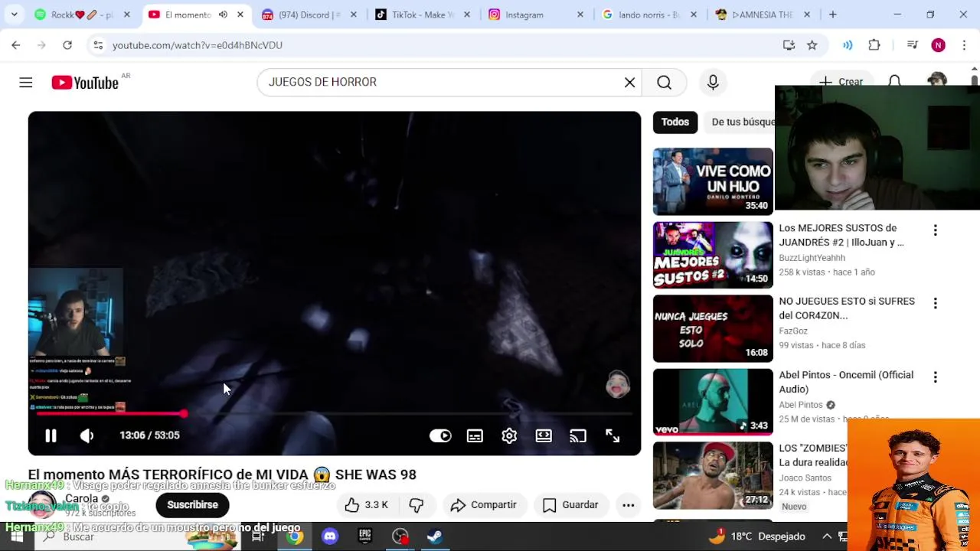Mute tab audio on the YouTube tab
This screenshot has width=980, height=551.
tap(223, 15)
